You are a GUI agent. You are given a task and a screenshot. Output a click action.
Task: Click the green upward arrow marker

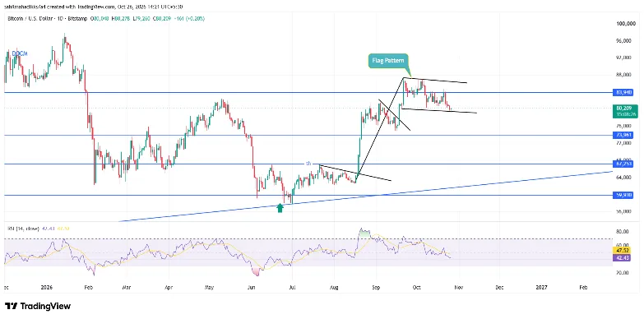point(280,208)
